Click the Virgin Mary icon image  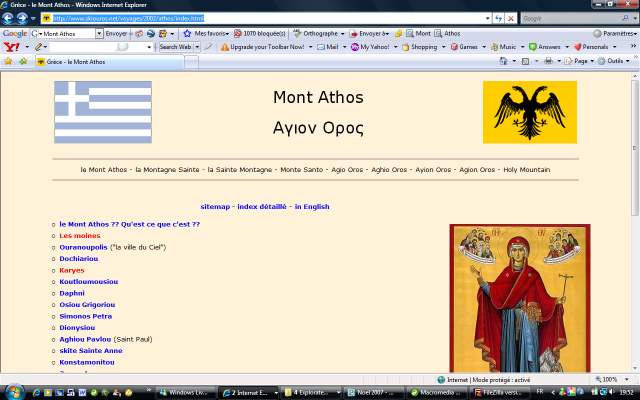[x=520, y=298]
